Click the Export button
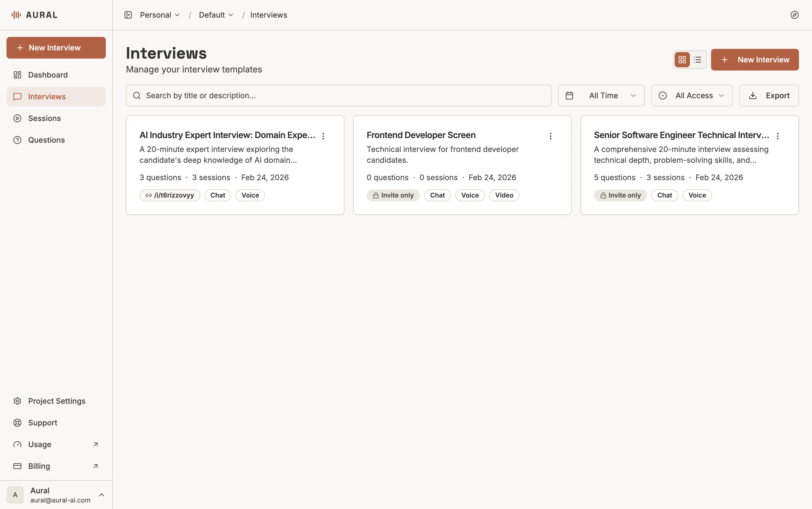 [x=769, y=96]
